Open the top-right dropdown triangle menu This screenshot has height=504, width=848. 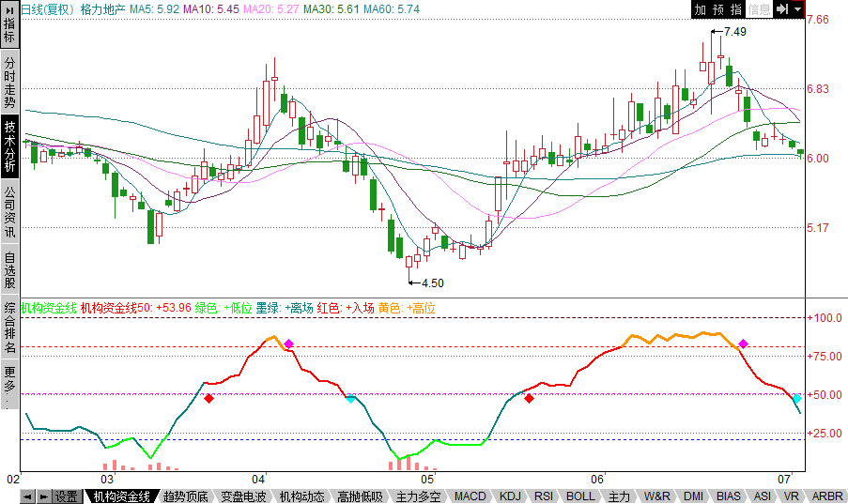point(797,9)
